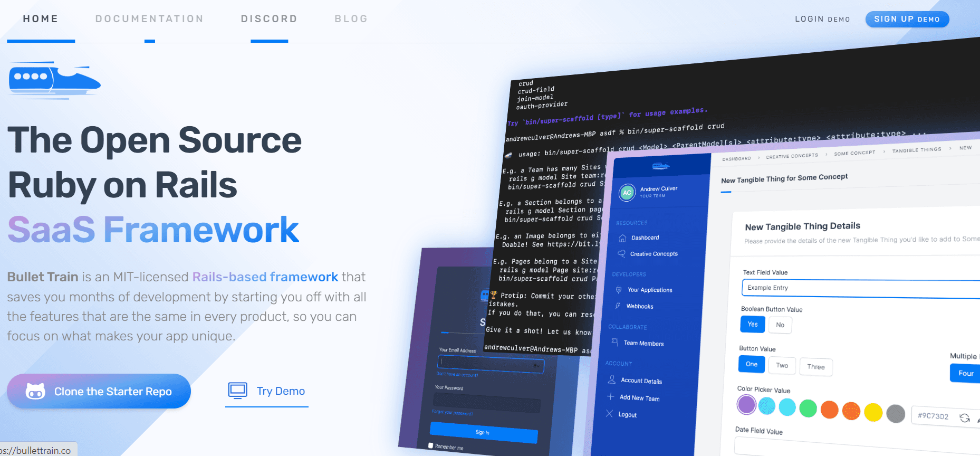Click the Webhooks icon in mockup sidebar
The height and width of the screenshot is (456, 980).
click(618, 306)
